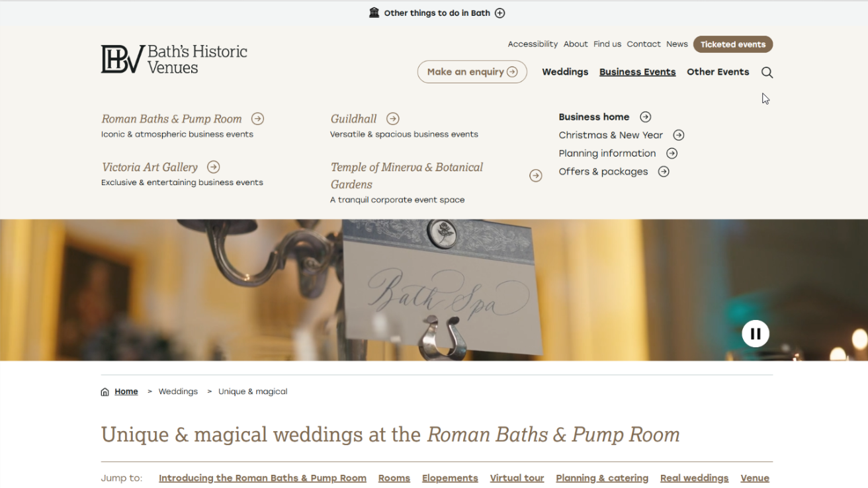Click the arrow beside Planning information
The height and width of the screenshot is (488, 868).
672,153
